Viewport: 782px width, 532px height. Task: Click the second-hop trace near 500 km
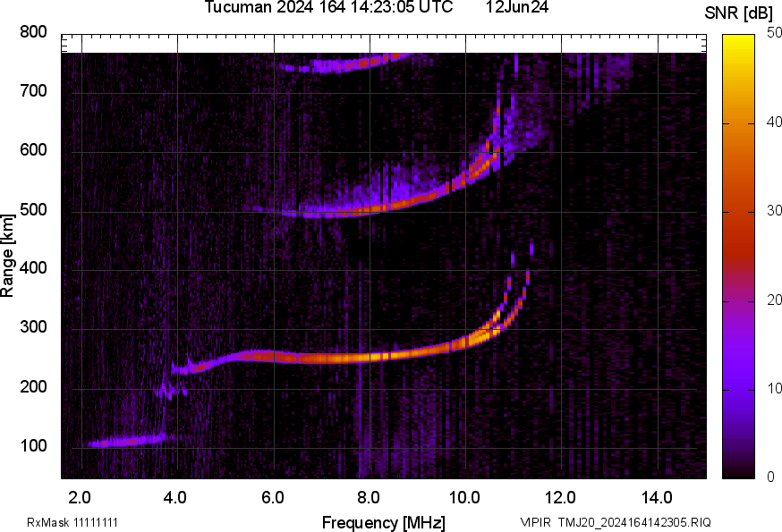pos(370,209)
